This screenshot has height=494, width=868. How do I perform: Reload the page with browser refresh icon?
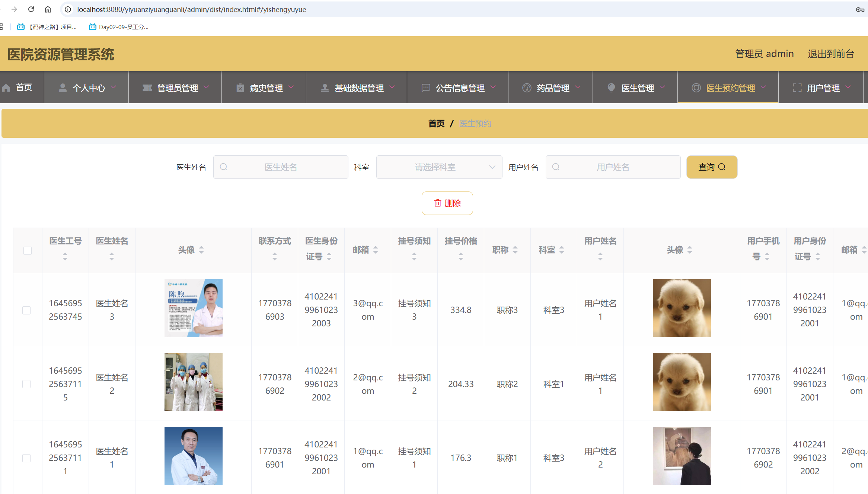(x=31, y=9)
